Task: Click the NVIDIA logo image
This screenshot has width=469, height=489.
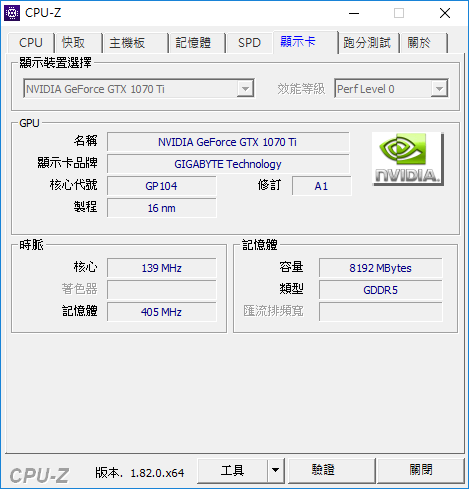Action: tap(408, 159)
